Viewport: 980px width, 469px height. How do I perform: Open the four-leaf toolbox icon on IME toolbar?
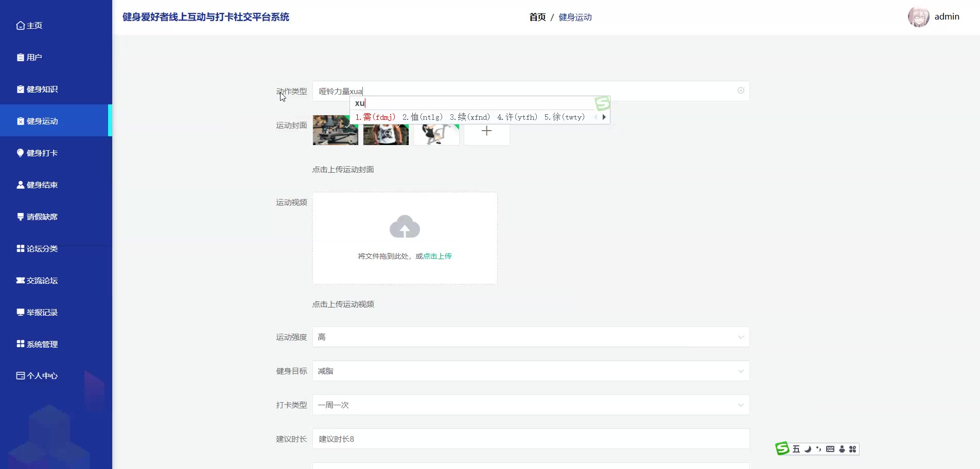(853, 449)
